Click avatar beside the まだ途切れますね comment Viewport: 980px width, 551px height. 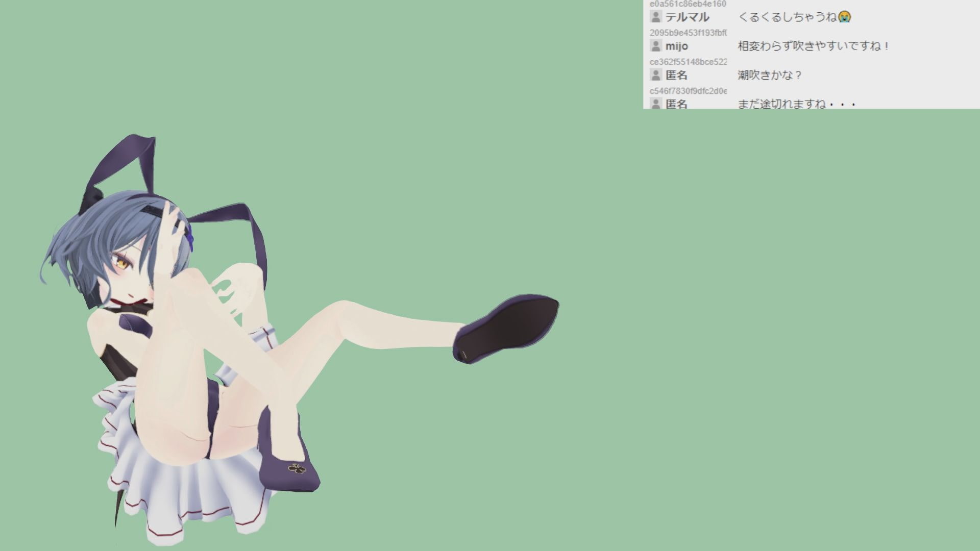click(656, 104)
